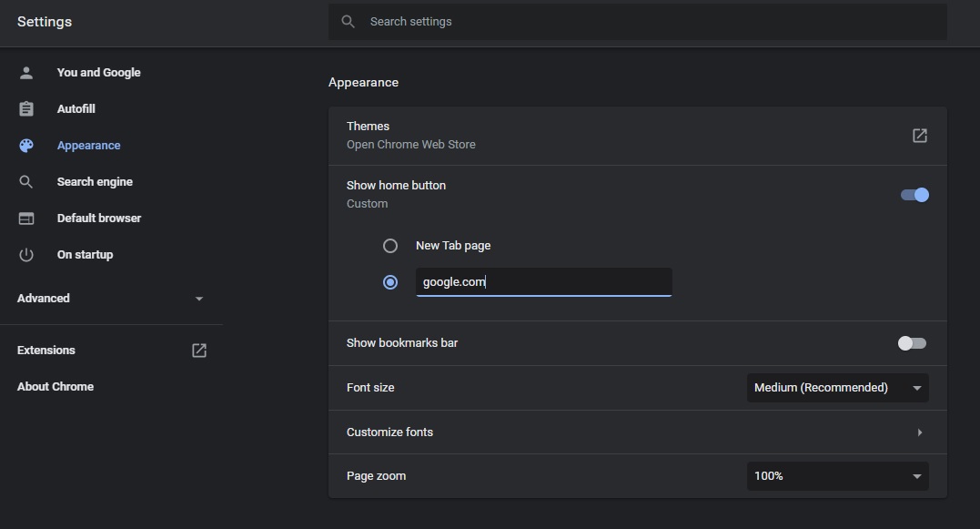This screenshot has height=529, width=980.
Task: Click the Autofill clipboard icon
Action: [x=26, y=109]
